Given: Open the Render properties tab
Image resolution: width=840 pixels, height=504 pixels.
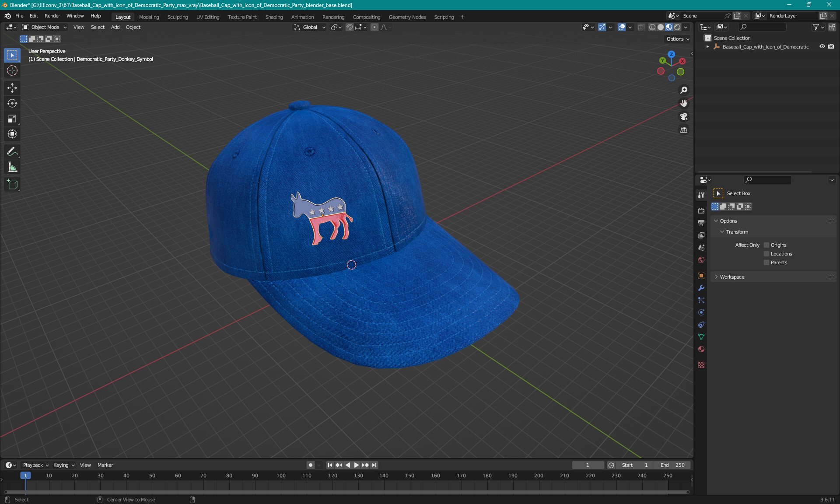Looking at the screenshot, I should point(701,210).
